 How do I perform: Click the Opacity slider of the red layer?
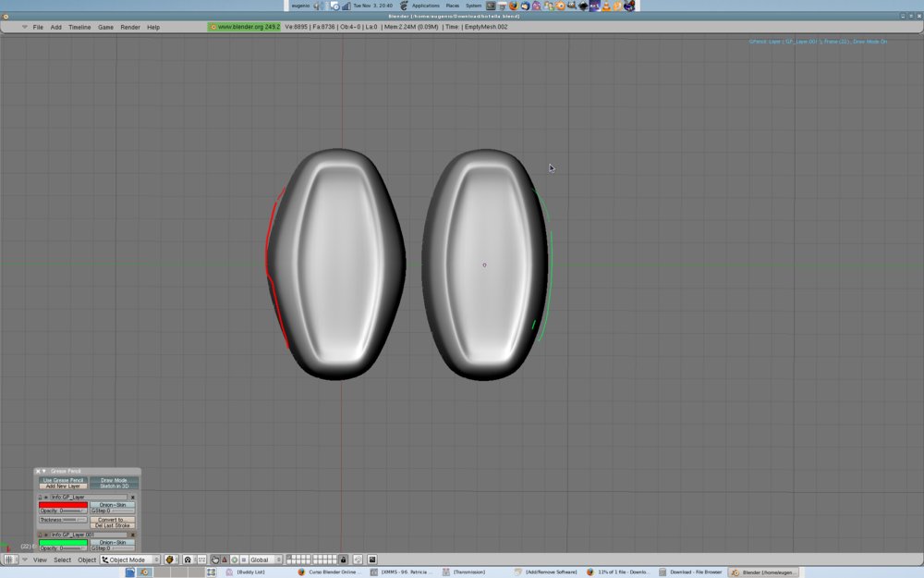(63, 510)
